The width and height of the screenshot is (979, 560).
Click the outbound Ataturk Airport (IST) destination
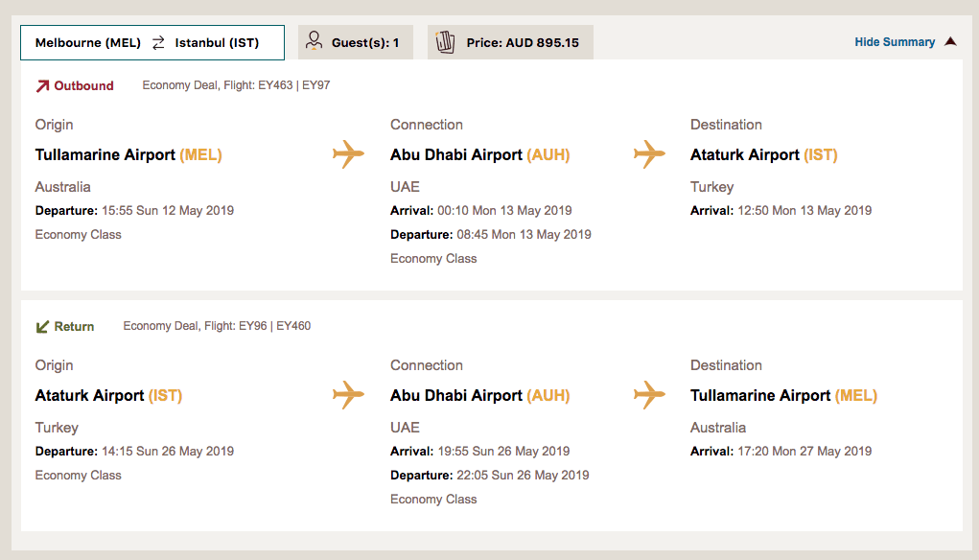pyautogui.click(x=763, y=155)
